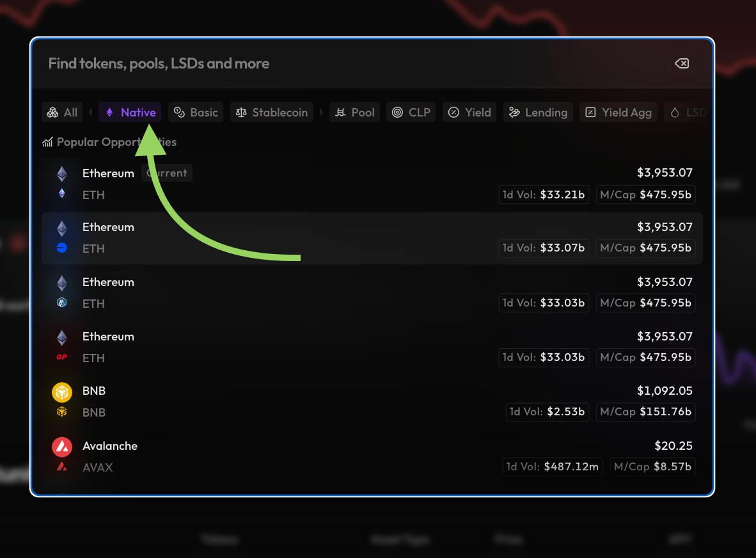Click the All tab cubes icon
756x558 pixels.
pyautogui.click(x=52, y=113)
